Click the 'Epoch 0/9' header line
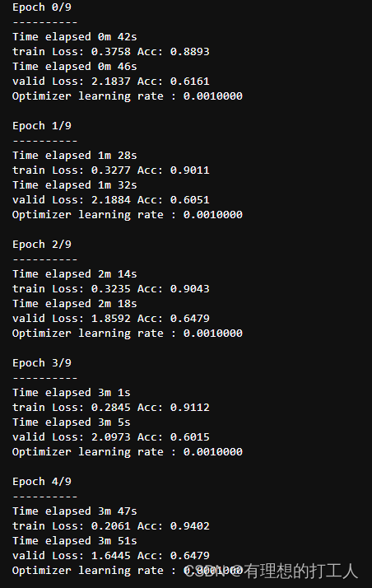The width and height of the screenshot is (372, 588). click(42, 7)
